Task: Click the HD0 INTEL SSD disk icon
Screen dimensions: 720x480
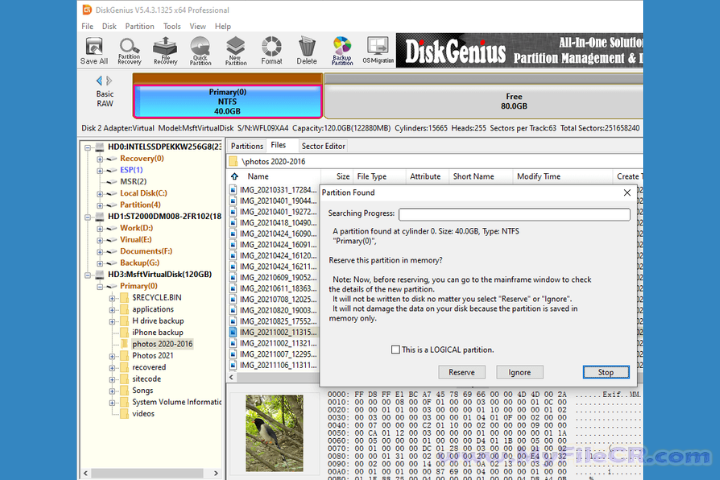Action: pos(99,147)
